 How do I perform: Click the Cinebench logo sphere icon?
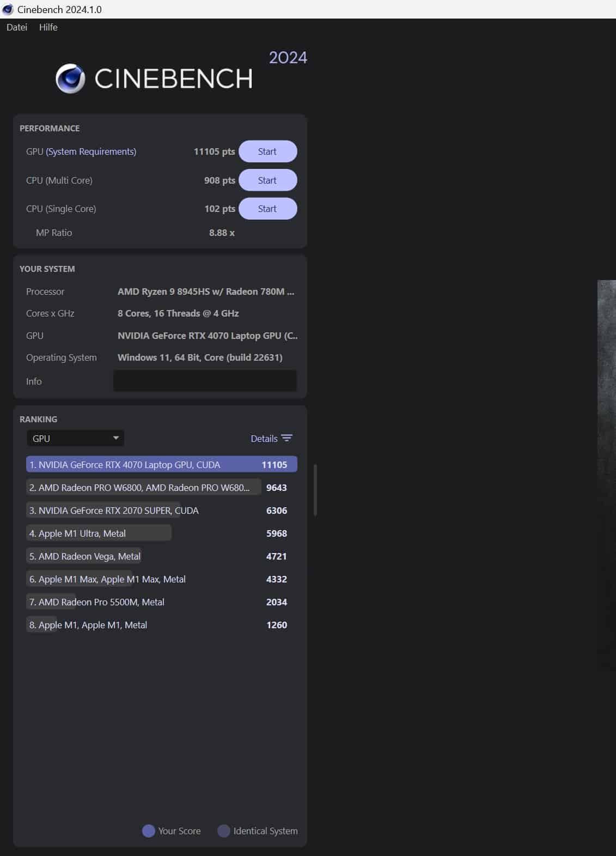coord(70,78)
